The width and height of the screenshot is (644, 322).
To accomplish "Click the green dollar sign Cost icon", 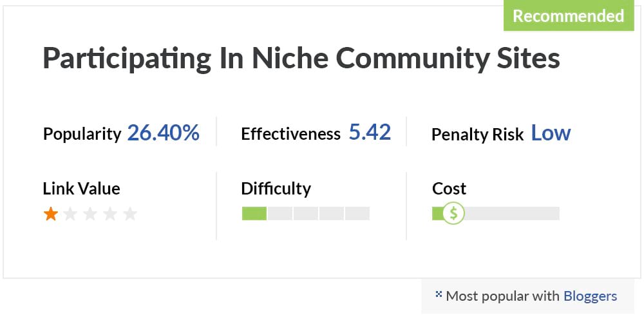I will click(x=453, y=213).
